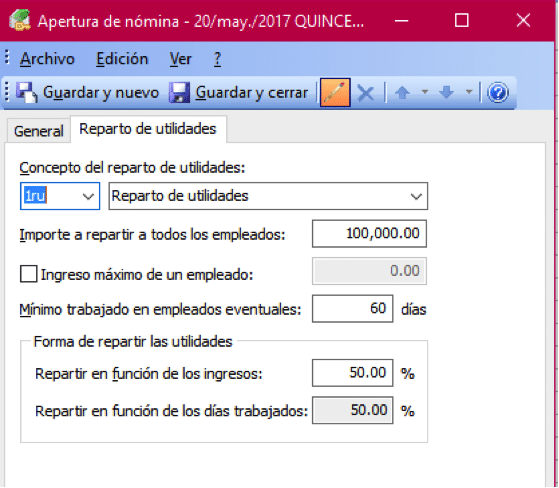Open help with the question mark icon
Viewport: 559px width, 488px height.
[498, 93]
